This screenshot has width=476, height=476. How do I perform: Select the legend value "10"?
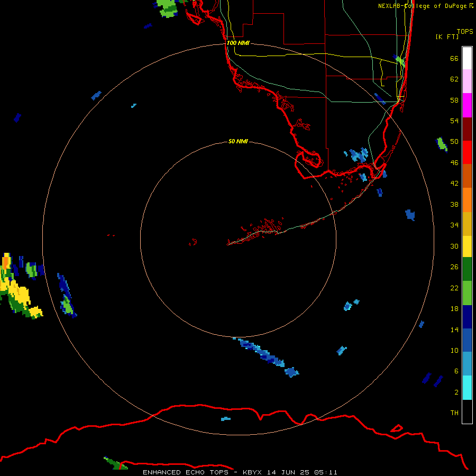[x=454, y=350]
